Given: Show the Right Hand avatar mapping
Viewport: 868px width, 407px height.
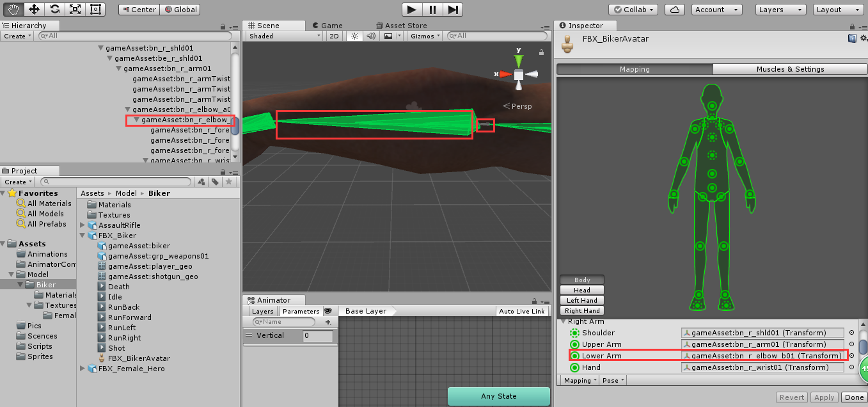Looking at the screenshot, I should [581, 310].
